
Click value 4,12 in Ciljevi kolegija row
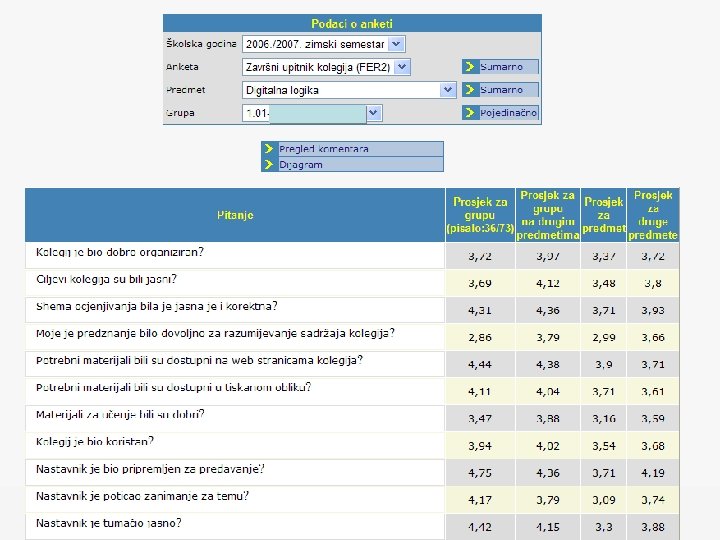548,283
